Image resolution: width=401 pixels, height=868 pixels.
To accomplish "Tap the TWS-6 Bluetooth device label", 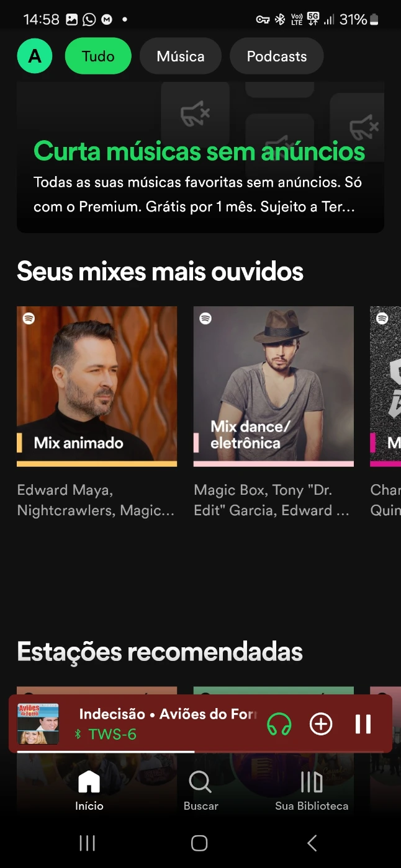I will [x=112, y=735].
